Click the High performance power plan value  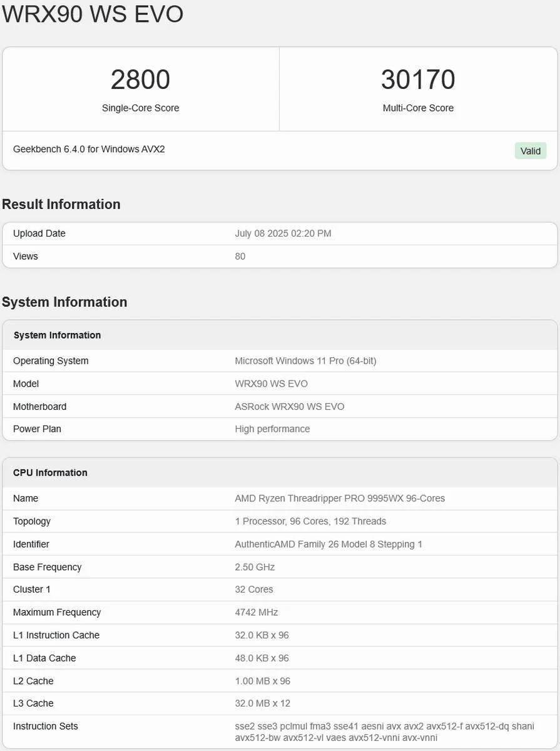[272, 429]
